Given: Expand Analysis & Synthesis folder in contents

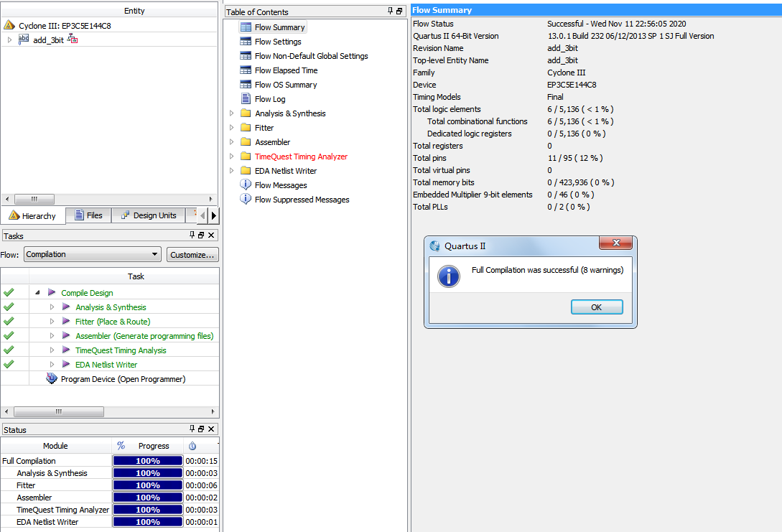Looking at the screenshot, I should coord(231,113).
